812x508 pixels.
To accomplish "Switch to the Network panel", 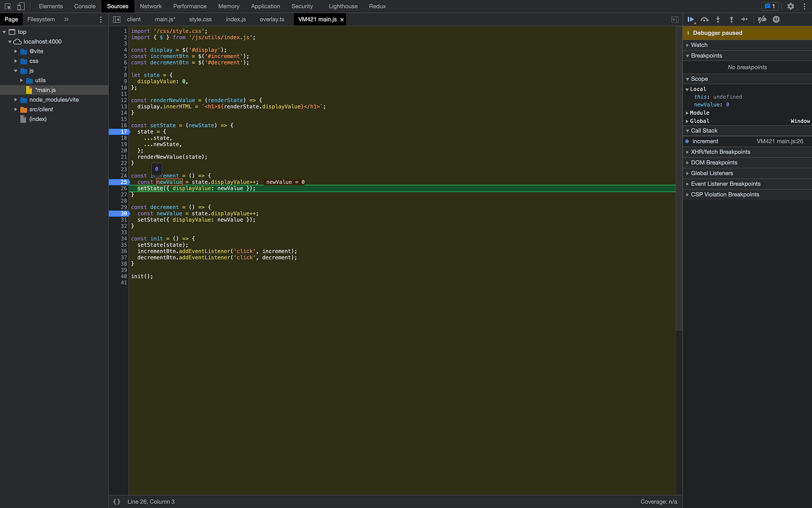I will pyautogui.click(x=151, y=6).
